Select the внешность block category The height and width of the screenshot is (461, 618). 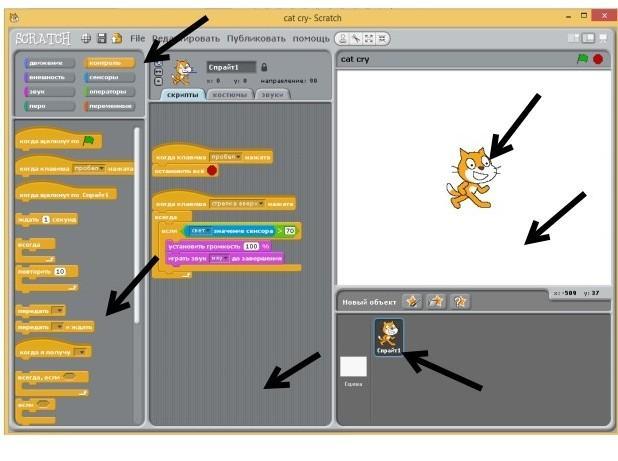point(50,77)
